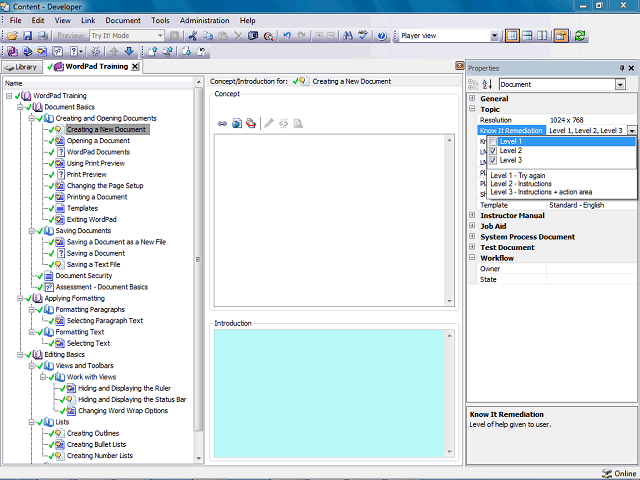This screenshot has height=480, width=640.
Task: Click the Online status bar indicator
Action: 619,473
